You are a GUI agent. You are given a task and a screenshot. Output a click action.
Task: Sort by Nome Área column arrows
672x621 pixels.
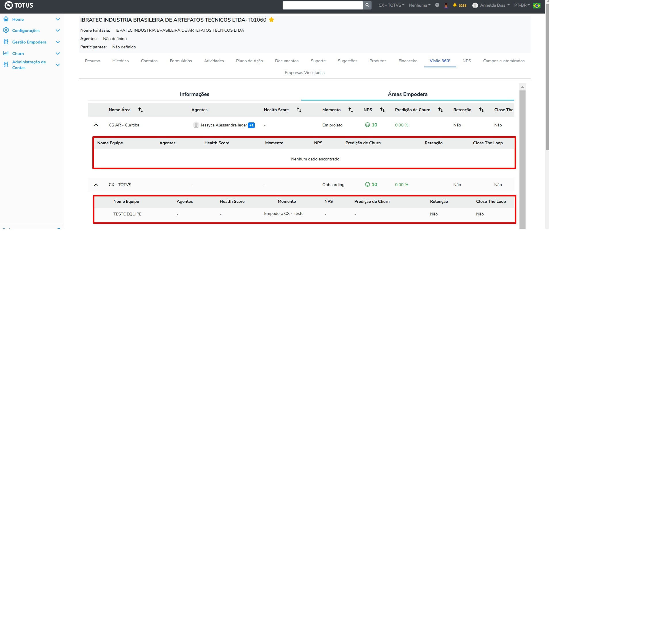(141, 110)
